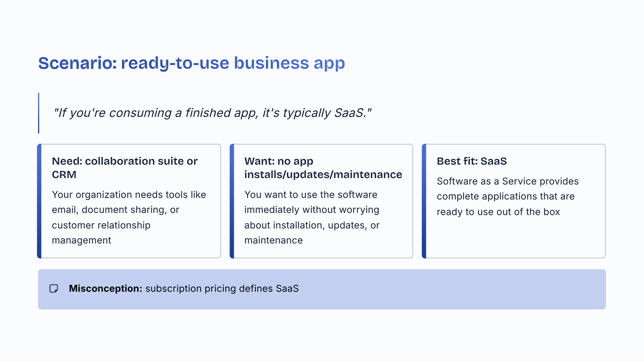This screenshot has width=644, height=362.
Task: Select the 'Your organization needs tools' paragraph
Action: [x=129, y=217]
